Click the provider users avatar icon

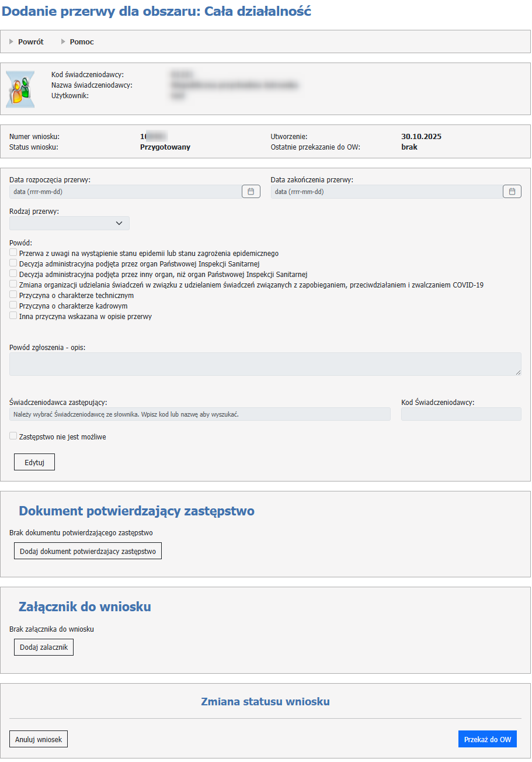point(20,89)
